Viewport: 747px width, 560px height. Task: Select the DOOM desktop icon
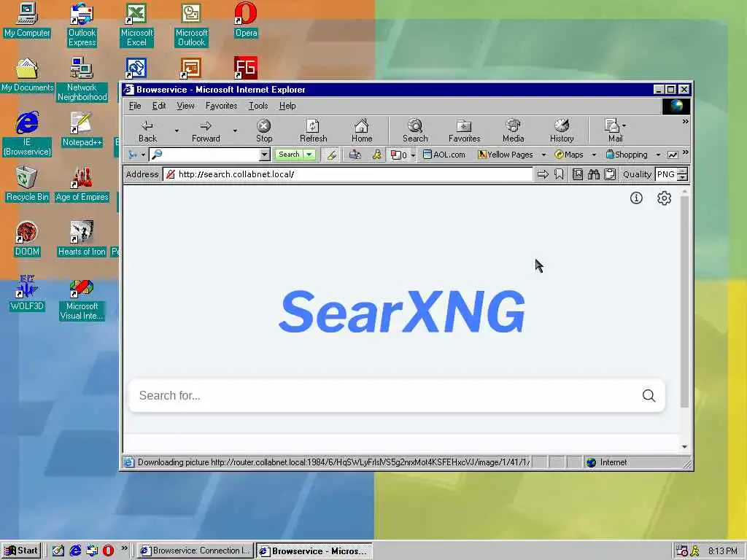click(27, 239)
